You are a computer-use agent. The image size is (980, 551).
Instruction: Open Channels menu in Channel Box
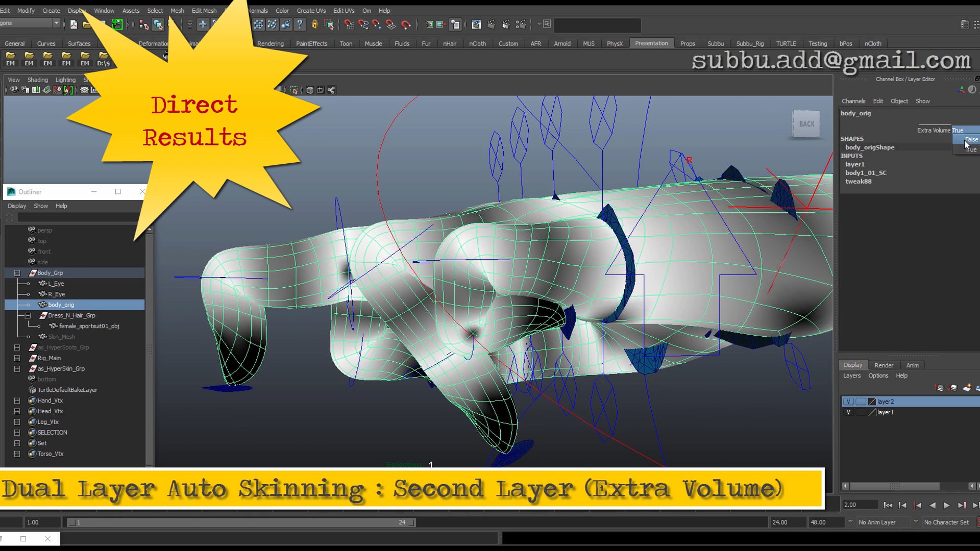[853, 101]
